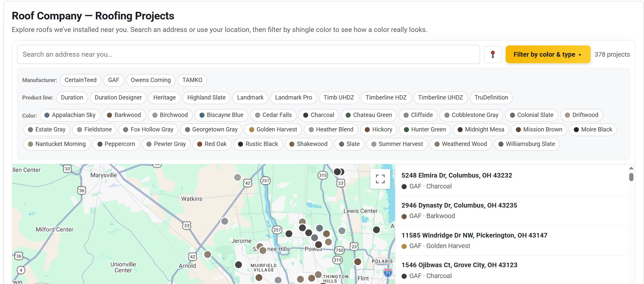Open 2946 Dynasty Dr project listing
Image resolution: width=644 pixels, height=284 pixels.
[511, 211]
